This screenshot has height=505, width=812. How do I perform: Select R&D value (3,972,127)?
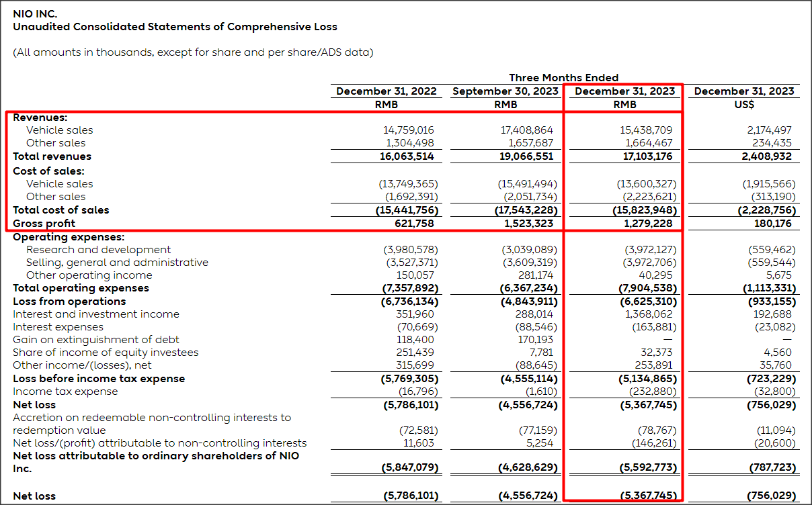648,250
